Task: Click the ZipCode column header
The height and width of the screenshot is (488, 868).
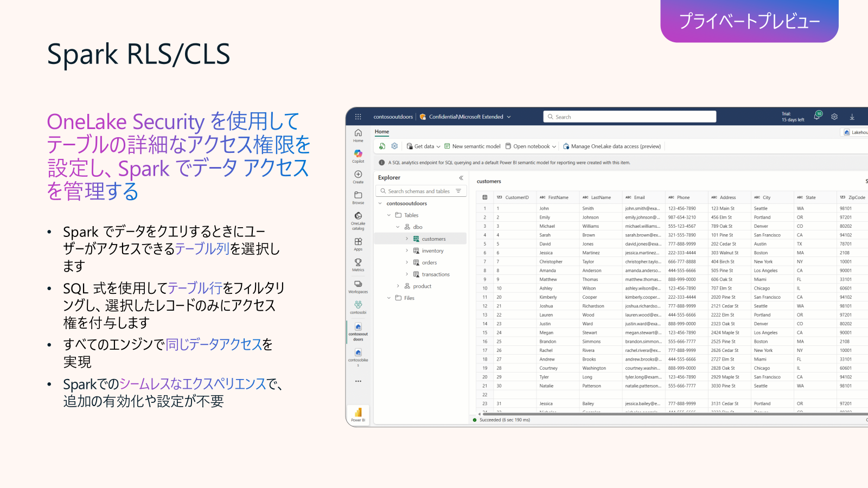Action: click(x=853, y=197)
